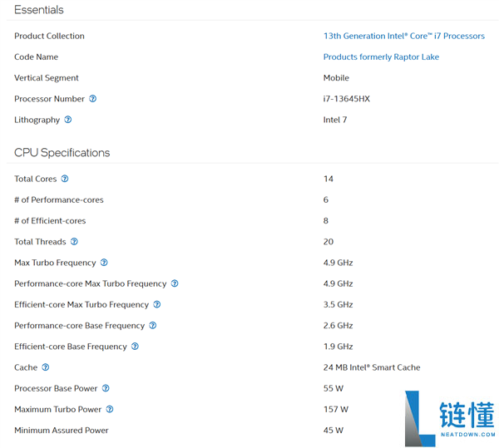Select the Total Threads value 20
This screenshot has width=499, height=448.
pos(329,242)
